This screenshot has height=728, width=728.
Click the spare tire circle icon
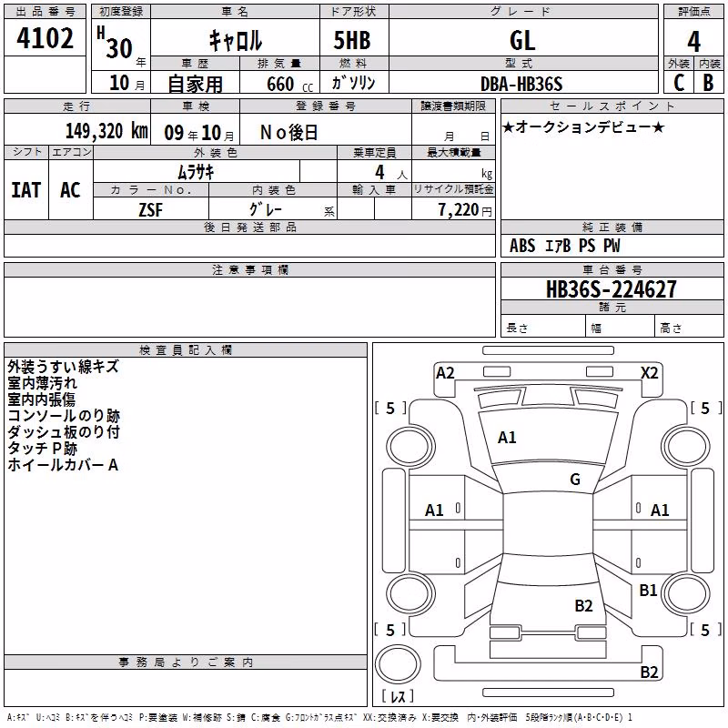point(398,664)
